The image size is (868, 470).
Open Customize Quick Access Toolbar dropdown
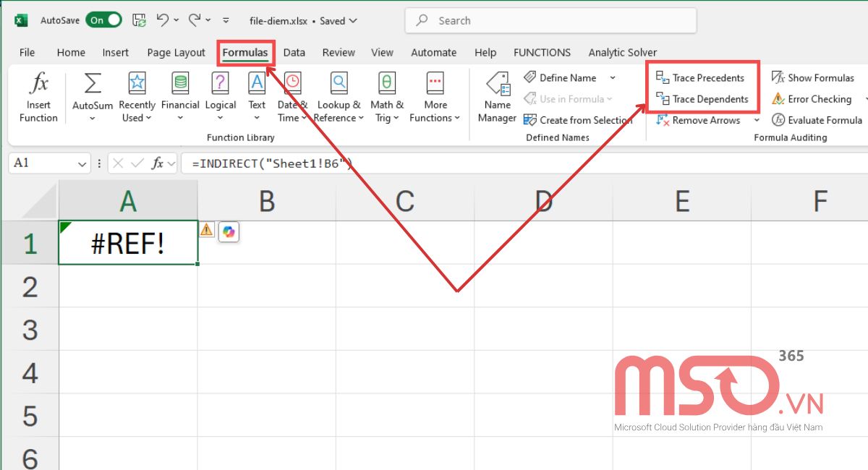[226, 20]
